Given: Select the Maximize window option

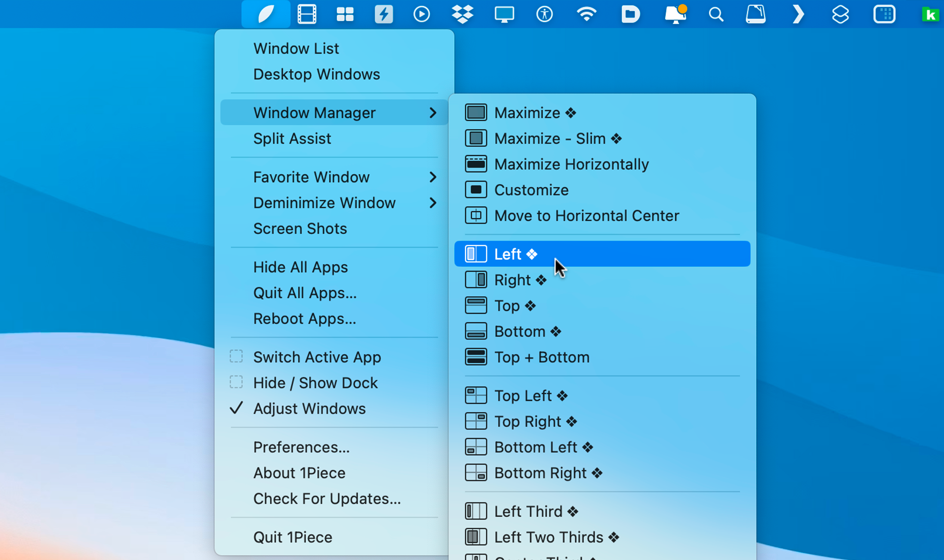Looking at the screenshot, I should tap(527, 112).
